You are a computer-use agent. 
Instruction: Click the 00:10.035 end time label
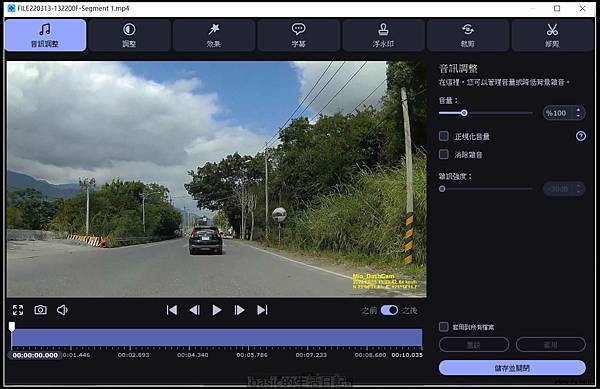click(407, 355)
